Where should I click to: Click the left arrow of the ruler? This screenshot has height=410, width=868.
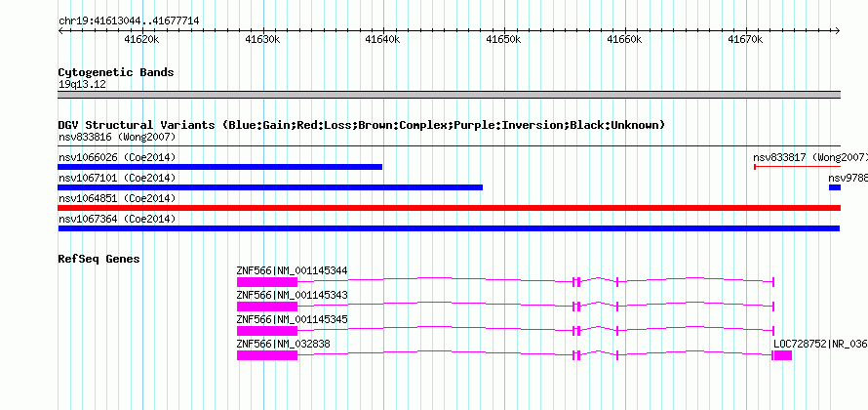click(60, 30)
